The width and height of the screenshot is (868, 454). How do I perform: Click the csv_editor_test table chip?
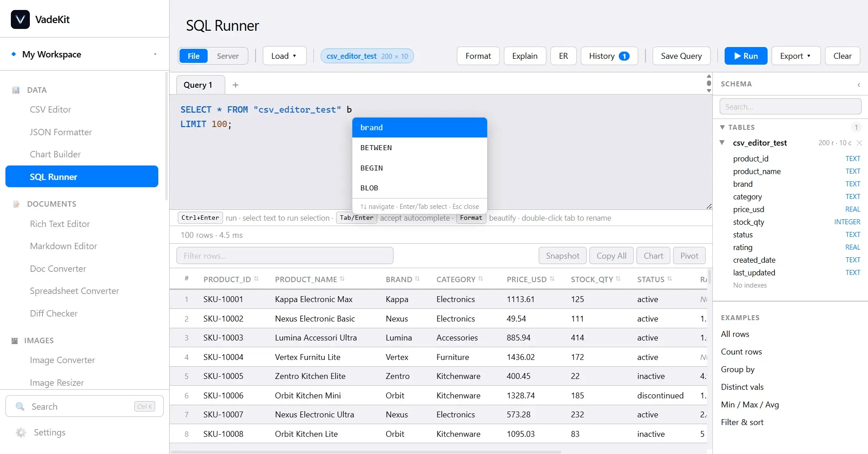367,56
